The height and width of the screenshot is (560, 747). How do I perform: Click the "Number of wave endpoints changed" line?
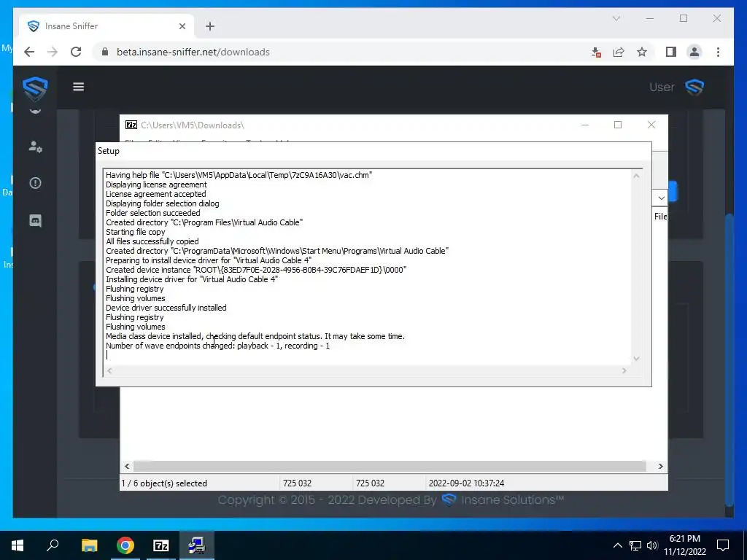pyautogui.click(x=217, y=346)
